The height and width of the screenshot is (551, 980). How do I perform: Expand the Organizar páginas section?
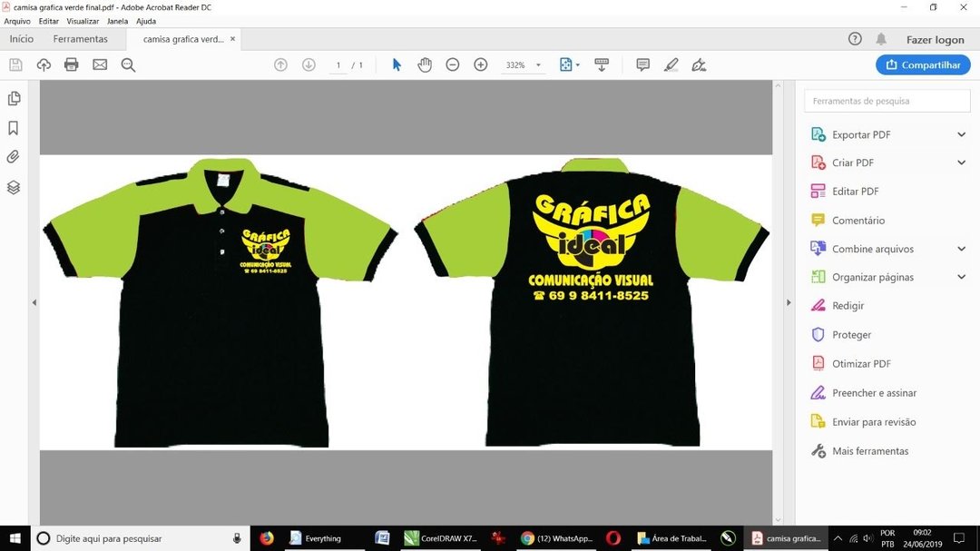coord(961,277)
